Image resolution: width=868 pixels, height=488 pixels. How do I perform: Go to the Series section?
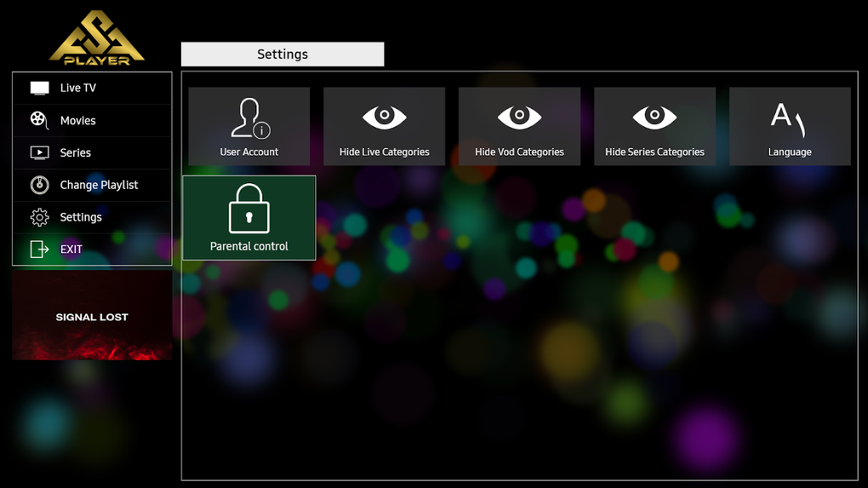(92, 152)
